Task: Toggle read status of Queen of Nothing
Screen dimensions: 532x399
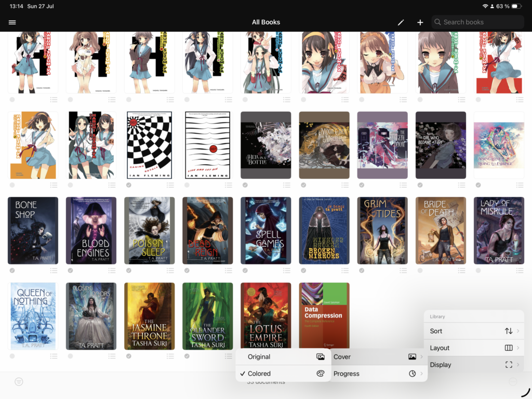Action: pos(12,356)
